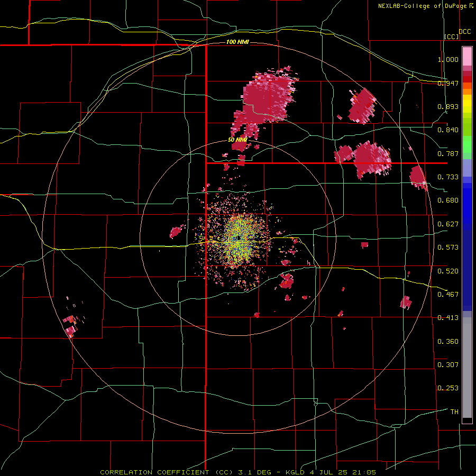The height and width of the screenshot is (476, 476).
Task: Pick the light pink swatch atop the color bar
Action: [x=467, y=56]
